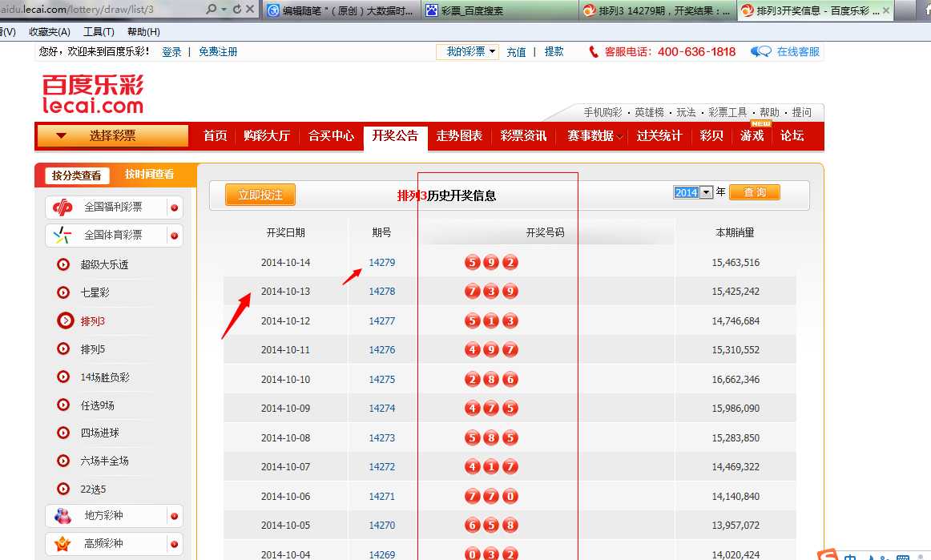
Task: Click the circular arrow icon beside 任选9场
Action: (63, 405)
